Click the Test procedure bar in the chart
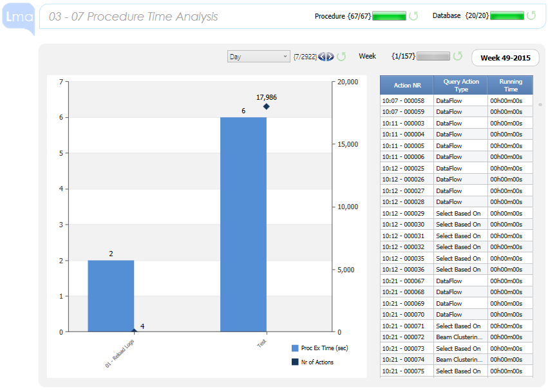The image size is (548, 392). coord(243,222)
